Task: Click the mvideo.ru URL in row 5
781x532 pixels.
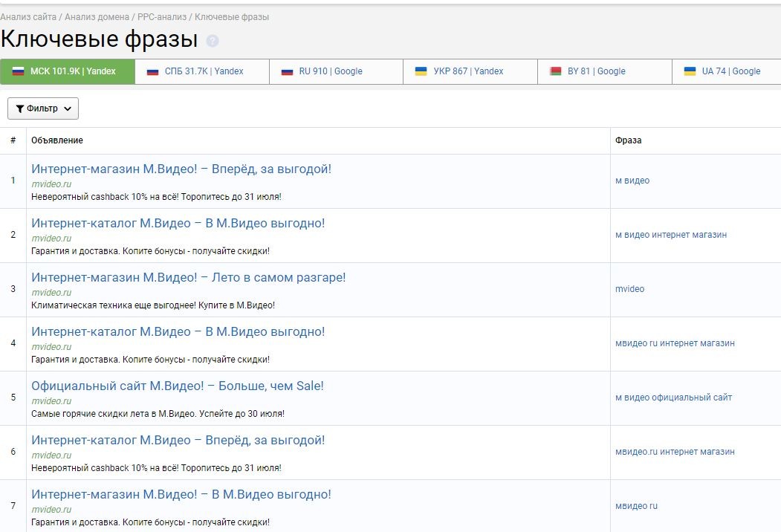Action: coord(51,401)
